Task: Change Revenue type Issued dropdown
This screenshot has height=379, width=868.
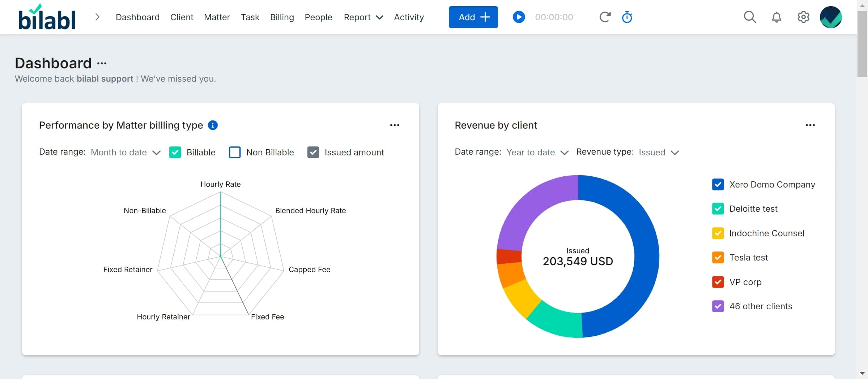Action: 659,152
